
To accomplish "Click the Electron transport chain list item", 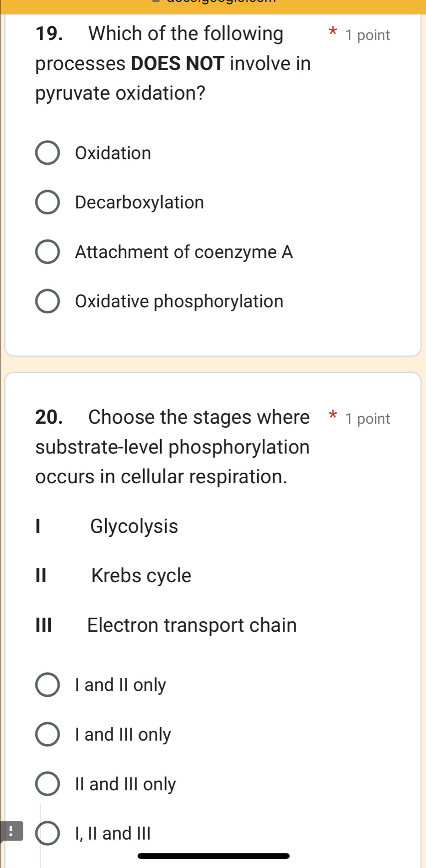I will [192, 625].
